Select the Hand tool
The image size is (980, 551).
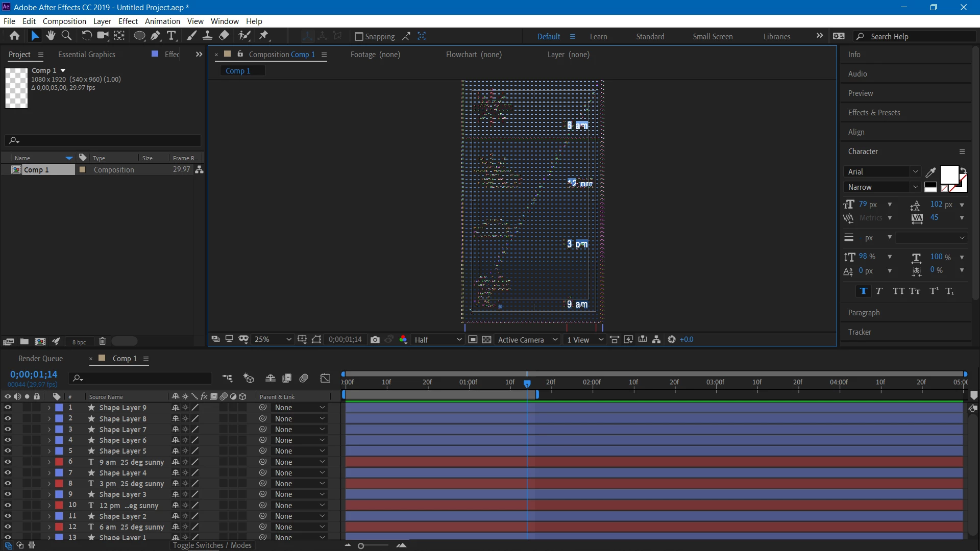coord(51,36)
